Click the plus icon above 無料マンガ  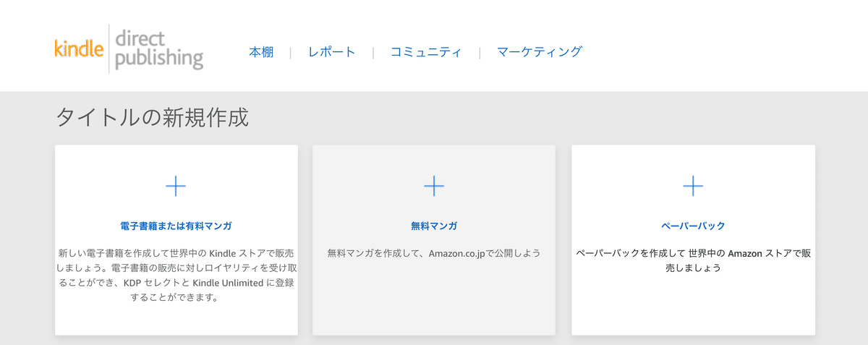point(434,186)
